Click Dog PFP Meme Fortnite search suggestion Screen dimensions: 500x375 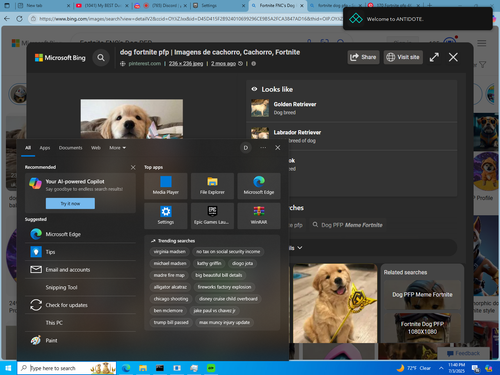pyautogui.click(x=348, y=225)
